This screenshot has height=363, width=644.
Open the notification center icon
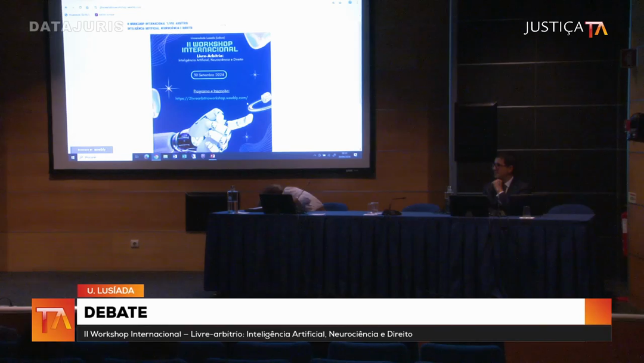click(357, 155)
